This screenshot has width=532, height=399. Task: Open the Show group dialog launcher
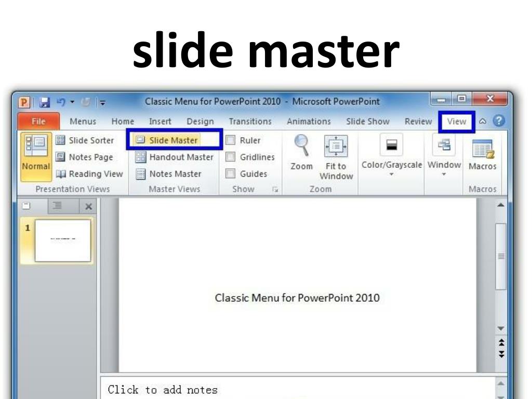click(275, 190)
